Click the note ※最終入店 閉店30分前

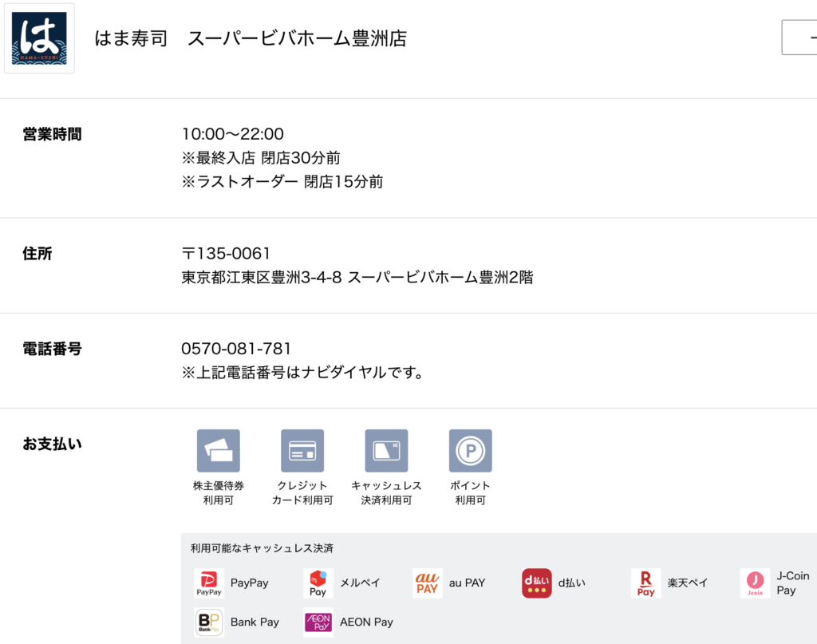(261, 158)
